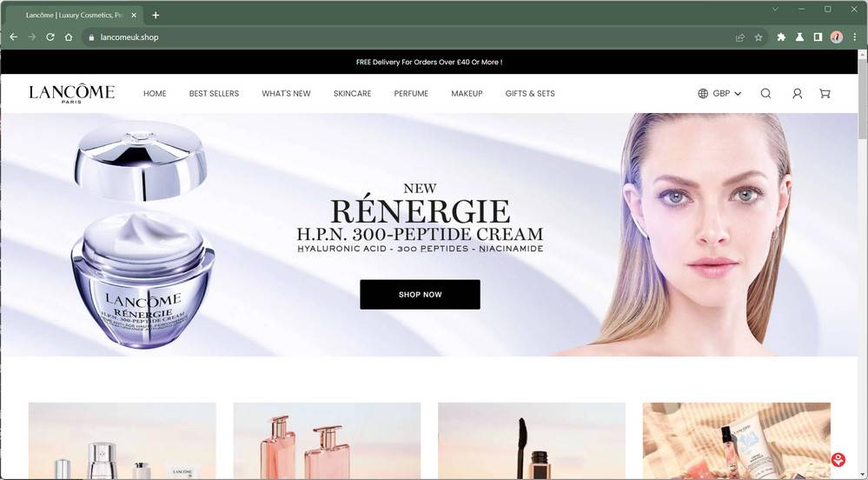Open MAKEUP menu

click(x=467, y=93)
